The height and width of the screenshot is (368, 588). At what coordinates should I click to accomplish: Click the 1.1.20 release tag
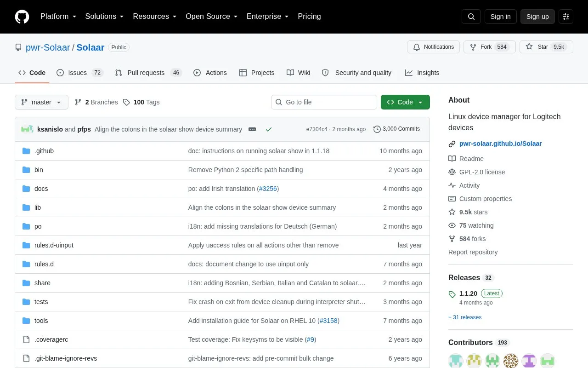[468, 293]
